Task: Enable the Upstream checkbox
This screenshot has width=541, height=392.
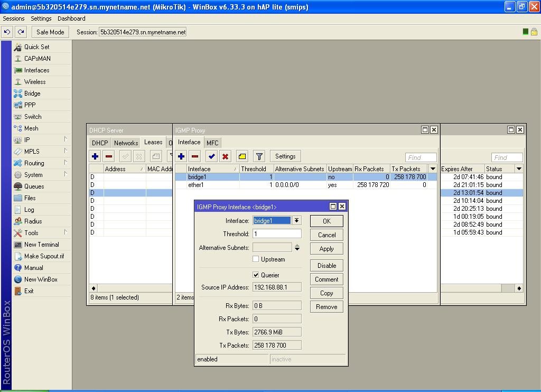Action: click(x=256, y=259)
